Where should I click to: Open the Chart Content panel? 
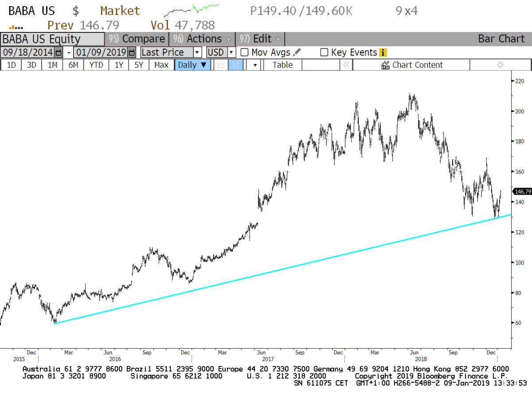pos(412,65)
